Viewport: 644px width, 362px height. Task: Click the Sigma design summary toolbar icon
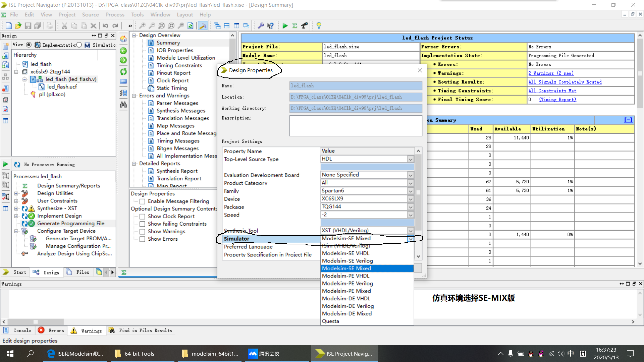pos(295,26)
